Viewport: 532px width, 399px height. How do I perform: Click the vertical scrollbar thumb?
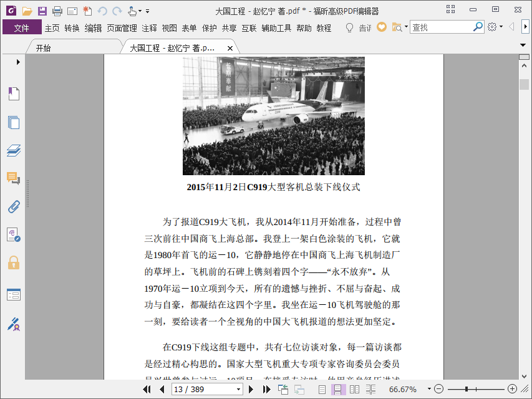pos(524,85)
